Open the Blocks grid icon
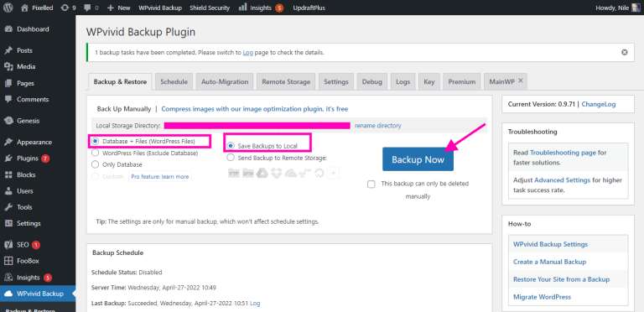This screenshot has width=644, height=312. click(8, 175)
